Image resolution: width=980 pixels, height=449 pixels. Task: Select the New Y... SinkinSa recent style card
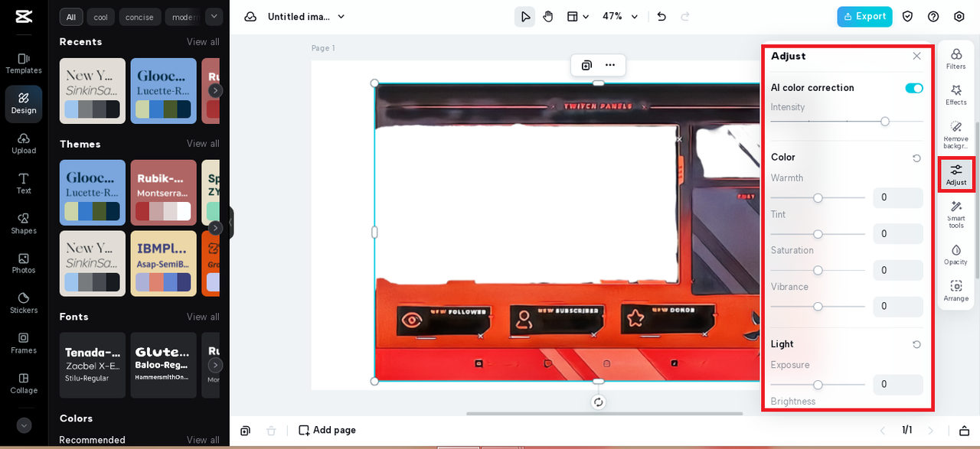93,91
